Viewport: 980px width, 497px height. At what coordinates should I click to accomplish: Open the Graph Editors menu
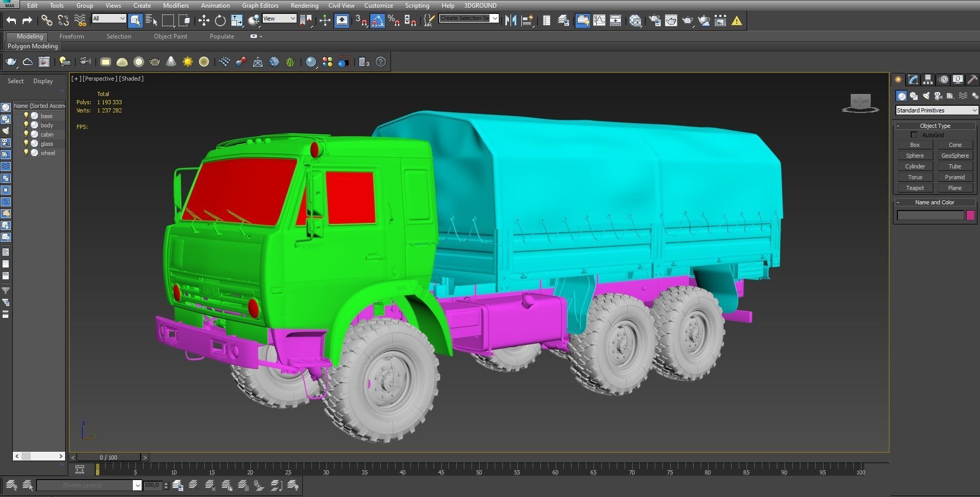coord(260,6)
